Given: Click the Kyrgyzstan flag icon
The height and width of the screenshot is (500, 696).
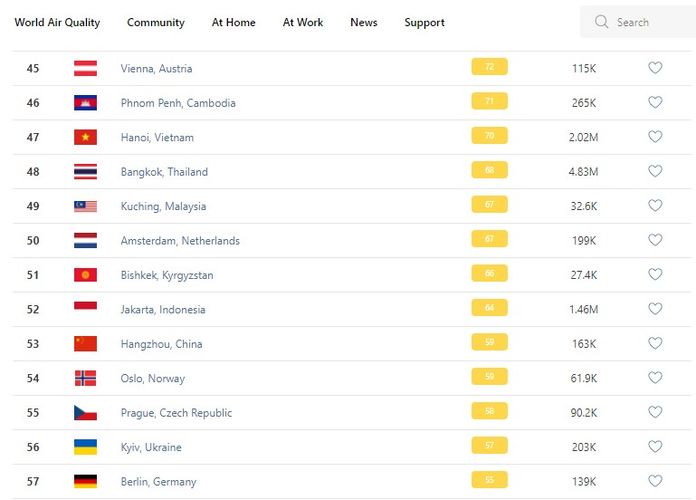Looking at the screenshot, I should click(85, 275).
